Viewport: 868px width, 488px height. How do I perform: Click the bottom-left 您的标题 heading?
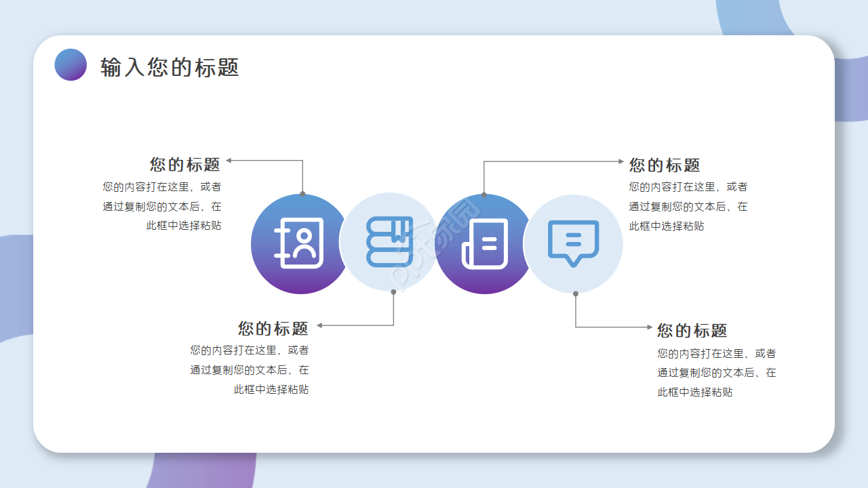tap(273, 327)
